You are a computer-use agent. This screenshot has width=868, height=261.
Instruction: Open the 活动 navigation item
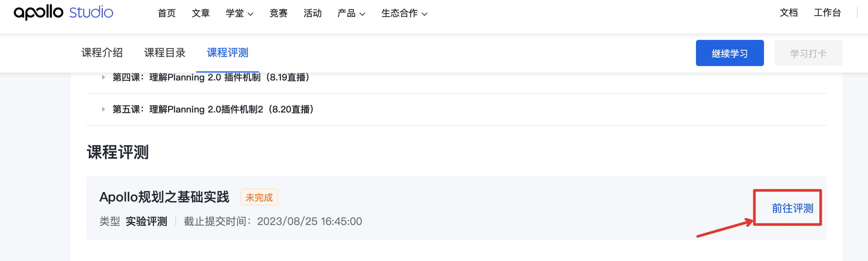click(x=313, y=13)
